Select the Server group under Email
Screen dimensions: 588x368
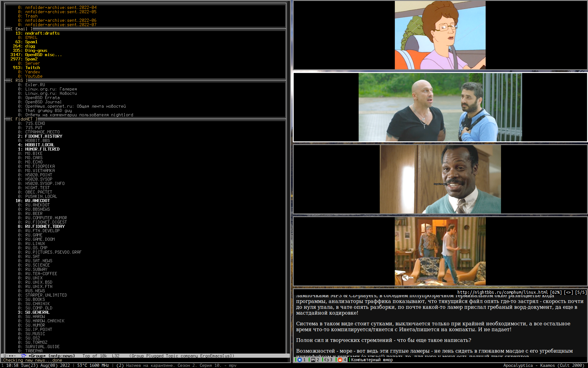pyautogui.click(x=32, y=63)
